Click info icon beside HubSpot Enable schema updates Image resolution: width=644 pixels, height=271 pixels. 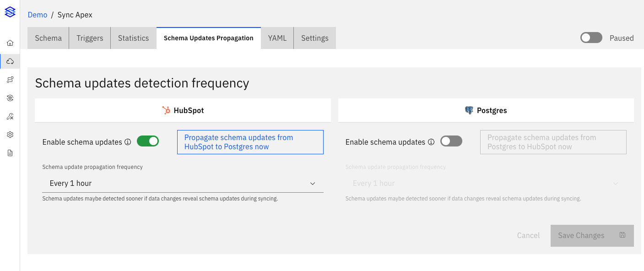pos(128,142)
